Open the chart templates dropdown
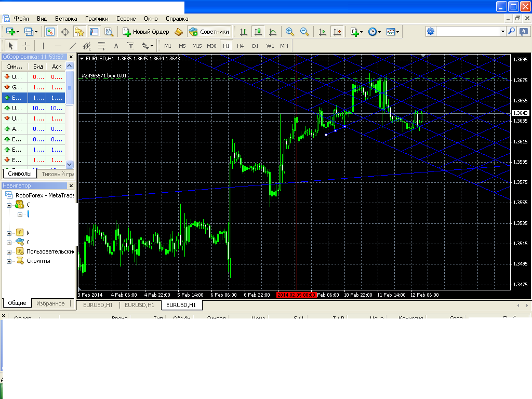The height and width of the screenshot is (399, 532). click(393, 32)
